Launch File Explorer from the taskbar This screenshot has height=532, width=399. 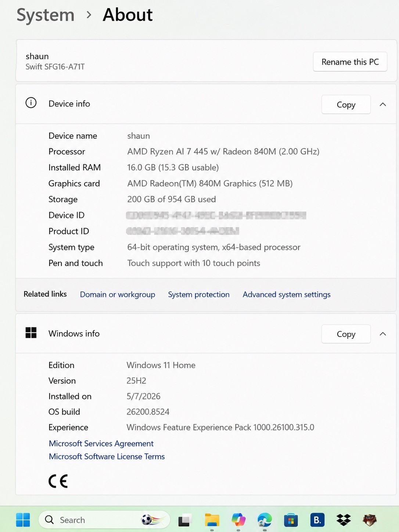click(x=212, y=520)
